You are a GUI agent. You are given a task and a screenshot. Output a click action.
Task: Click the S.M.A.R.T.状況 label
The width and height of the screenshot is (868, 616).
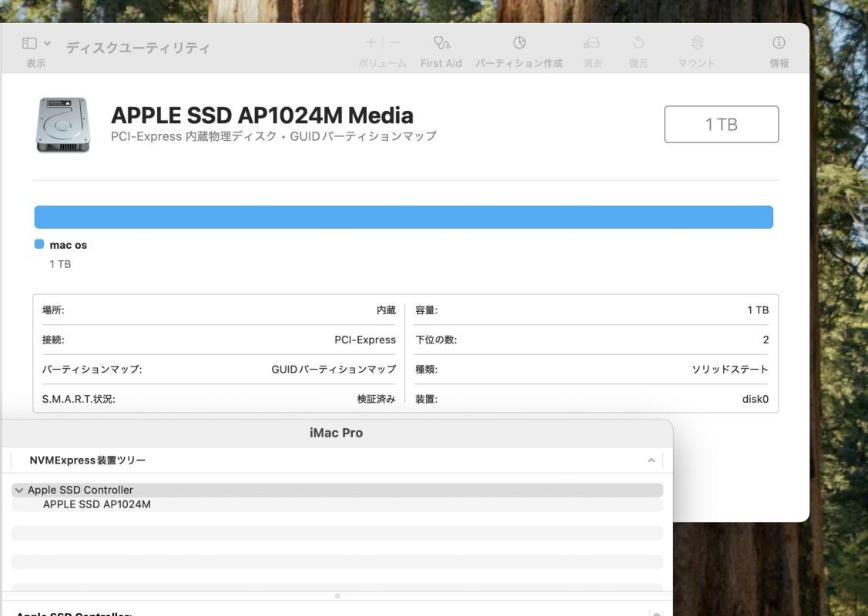(x=79, y=399)
